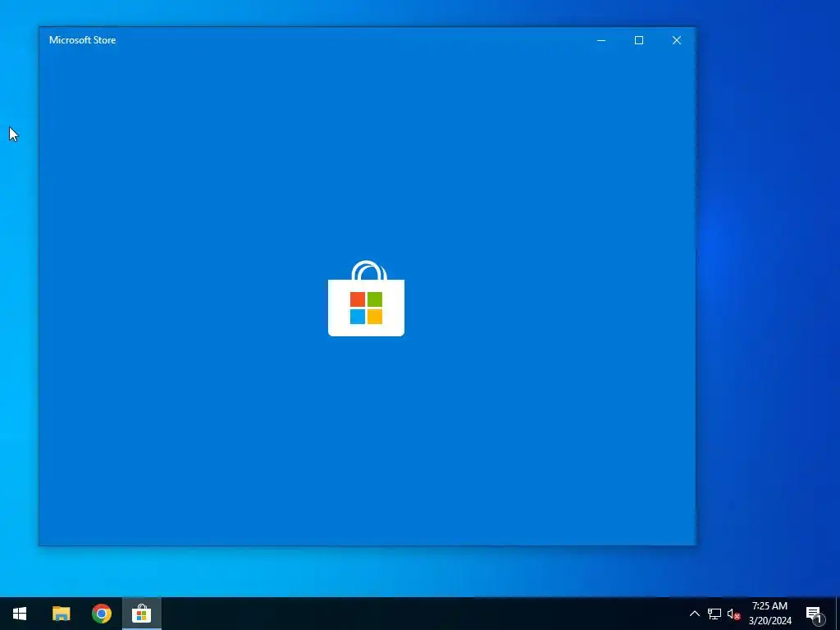840x630 pixels.
Task: Click the muted volume tray icon
Action: click(x=733, y=614)
